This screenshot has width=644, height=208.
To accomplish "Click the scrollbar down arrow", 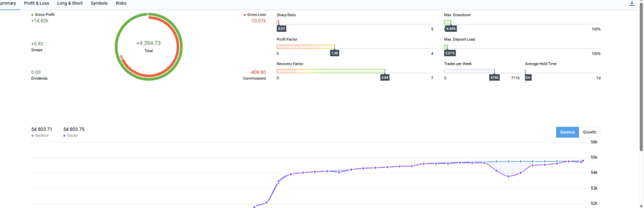I will point(641,205).
